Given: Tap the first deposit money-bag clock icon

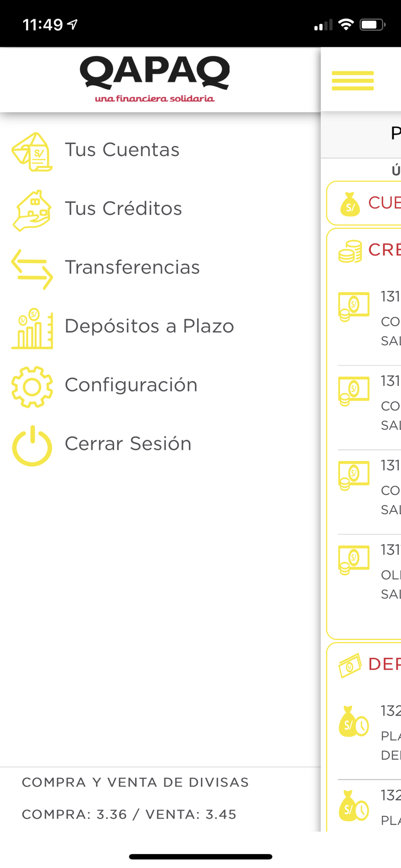Looking at the screenshot, I should pyautogui.click(x=354, y=722).
